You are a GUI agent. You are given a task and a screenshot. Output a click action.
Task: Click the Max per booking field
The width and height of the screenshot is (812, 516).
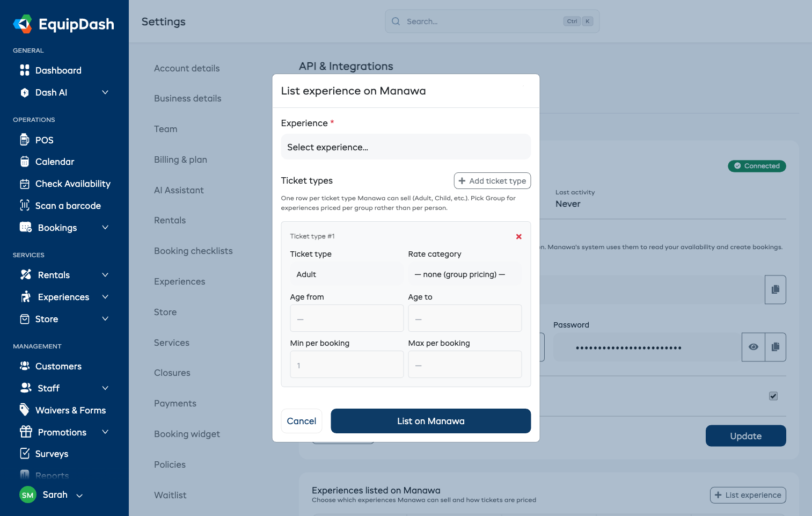click(465, 365)
